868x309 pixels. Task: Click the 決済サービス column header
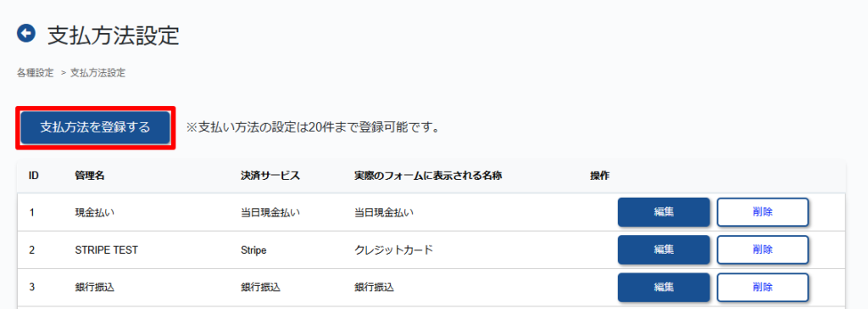(x=270, y=176)
